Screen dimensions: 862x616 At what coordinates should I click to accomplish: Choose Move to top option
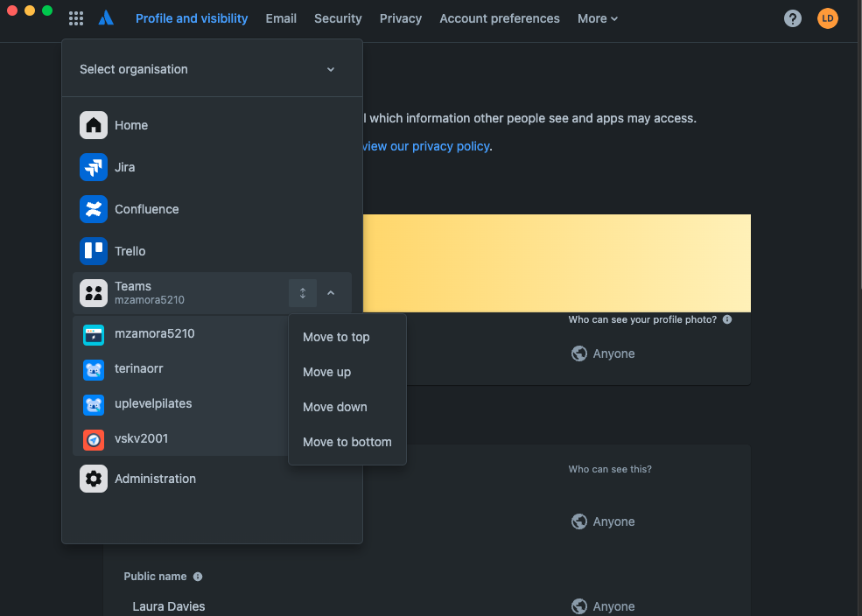[336, 337]
